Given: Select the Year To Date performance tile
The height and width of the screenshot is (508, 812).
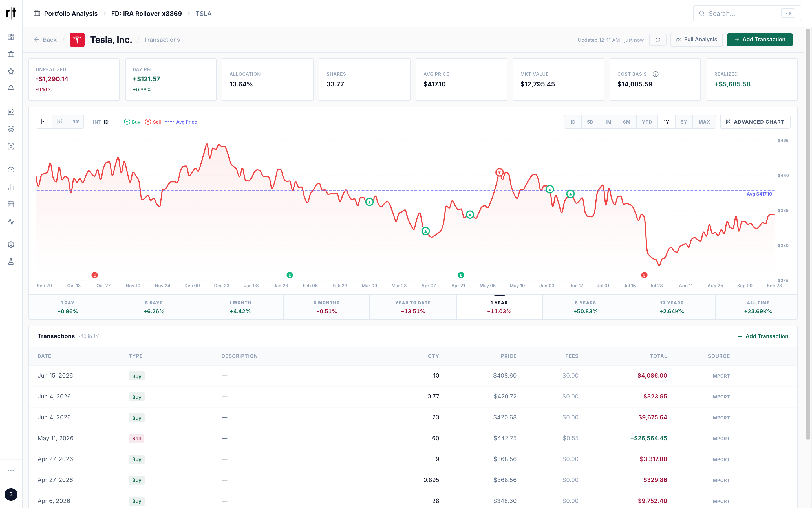Looking at the screenshot, I should coord(413,307).
